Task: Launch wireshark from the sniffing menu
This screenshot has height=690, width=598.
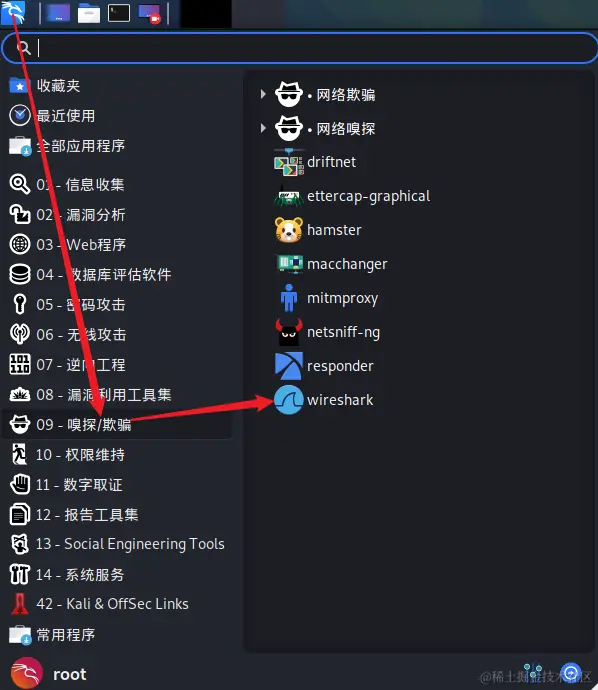Action: [x=324, y=400]
